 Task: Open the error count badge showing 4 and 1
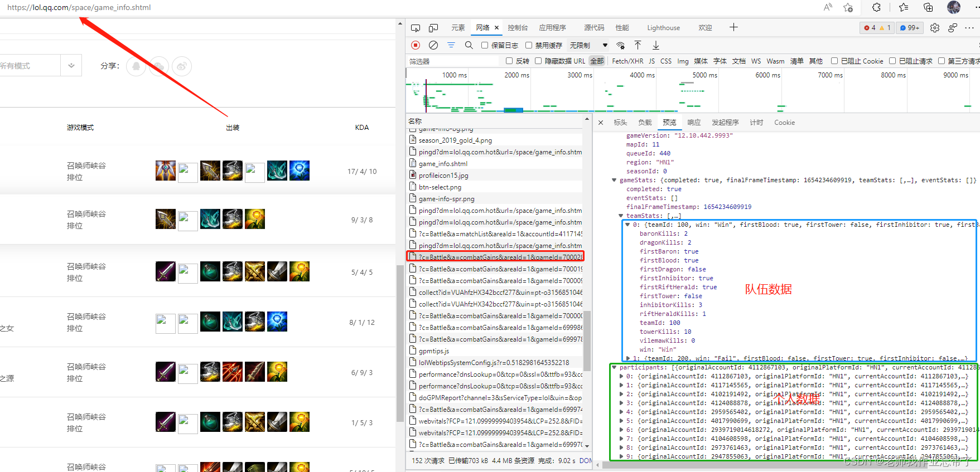point(877,28)
